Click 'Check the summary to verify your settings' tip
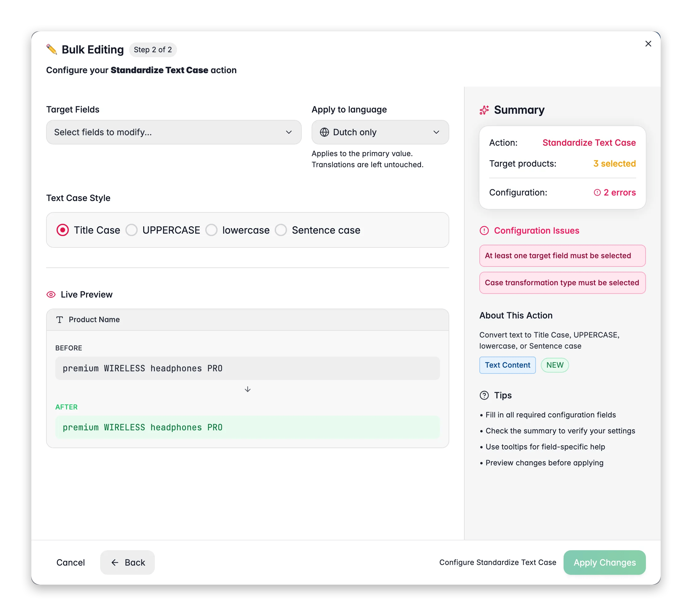This screenshot has height=616, width=692. coord(560,431)
